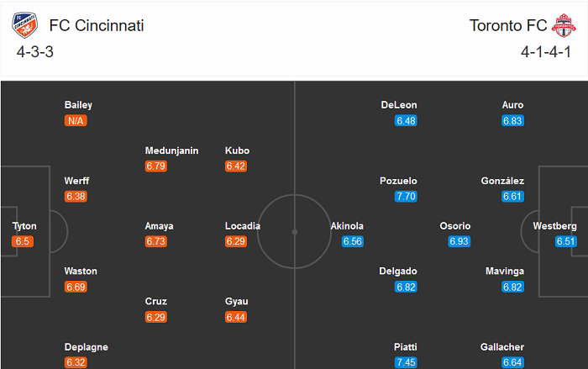Select player Akinola on the pitch
588x369 pixels.
tap(347, 226)
